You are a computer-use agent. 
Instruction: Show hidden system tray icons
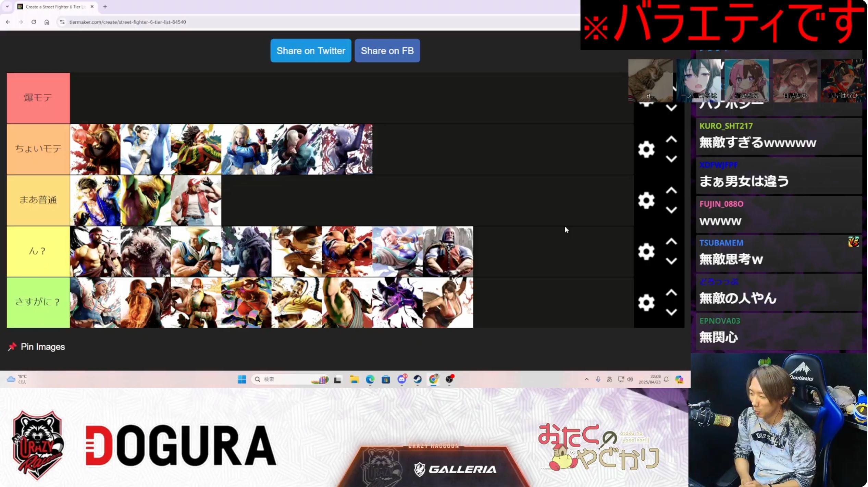click(x=586, y=379)
